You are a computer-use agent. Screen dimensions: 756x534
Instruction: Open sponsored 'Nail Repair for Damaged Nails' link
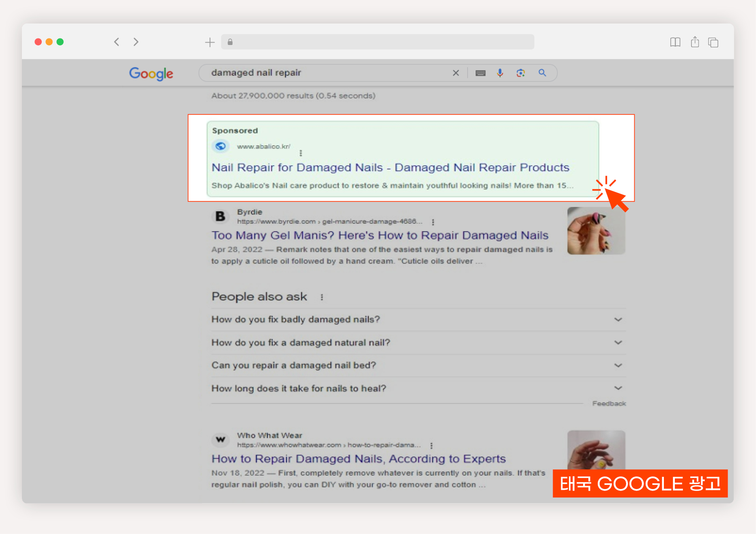coord(390,167)
